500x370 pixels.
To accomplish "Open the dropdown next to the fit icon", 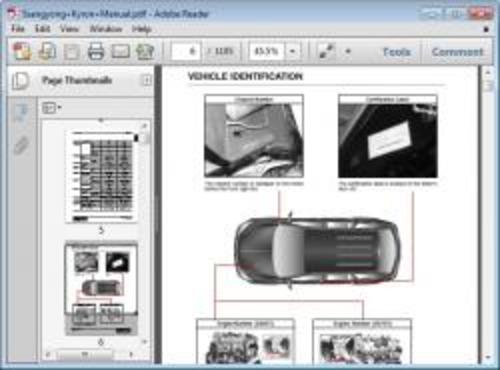I will [x=348, y=51].
